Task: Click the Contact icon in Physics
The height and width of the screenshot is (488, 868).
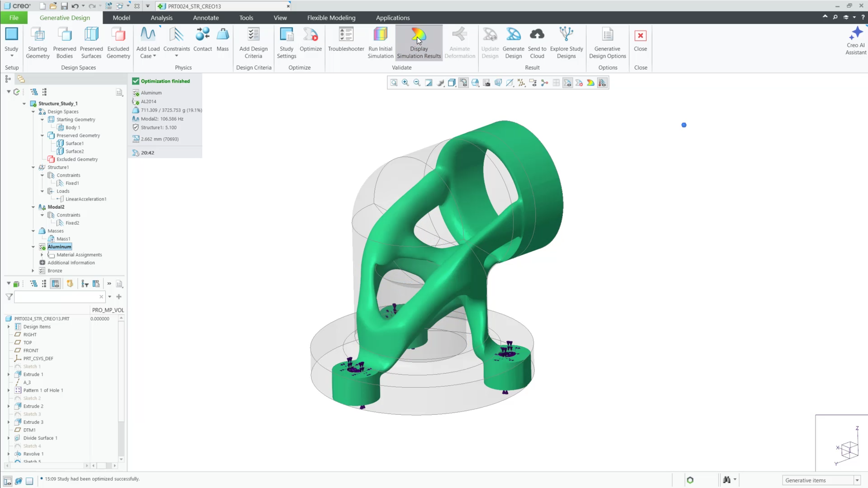Action: [203, 40]
